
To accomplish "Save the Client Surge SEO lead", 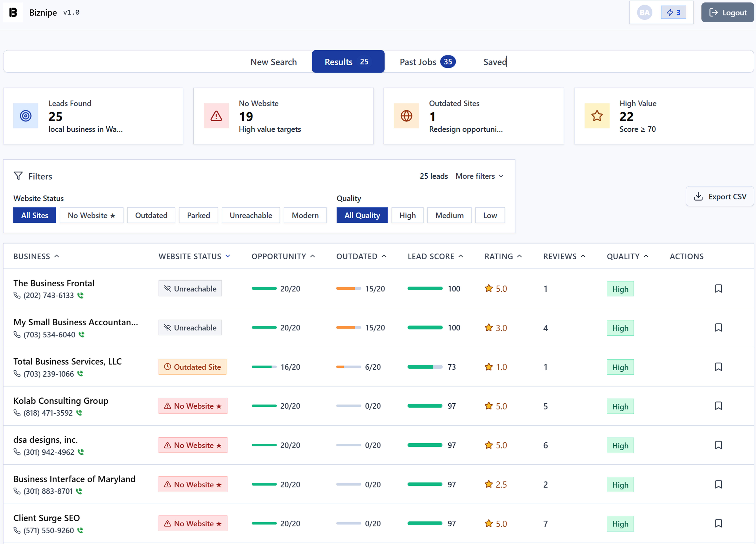I will pyautogui.click(x=718, y=523).
